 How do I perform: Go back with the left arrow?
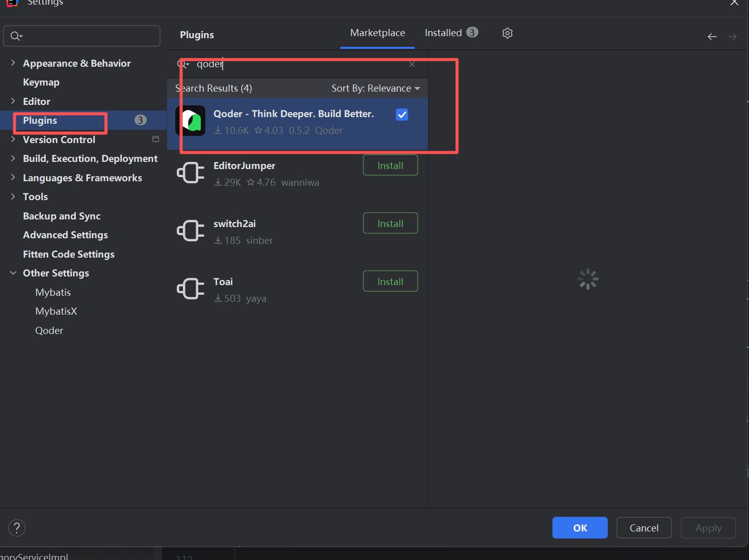click(712, 37)
